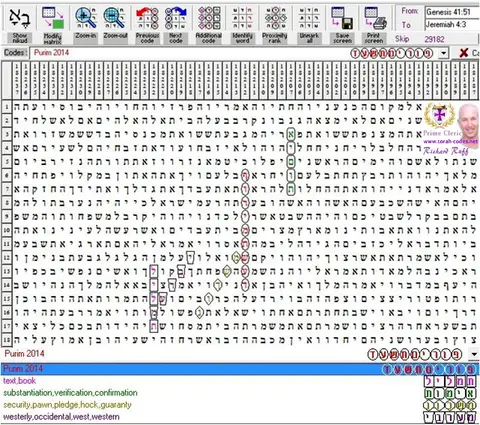Click the Previous code label button

click(x=147, y=38)
